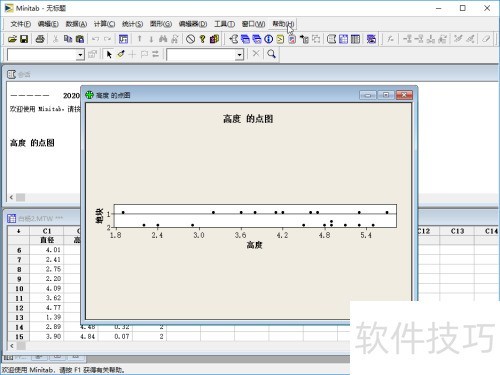Click cell with value 1.39
Screen dimensions: 500x375
(47, 317)
